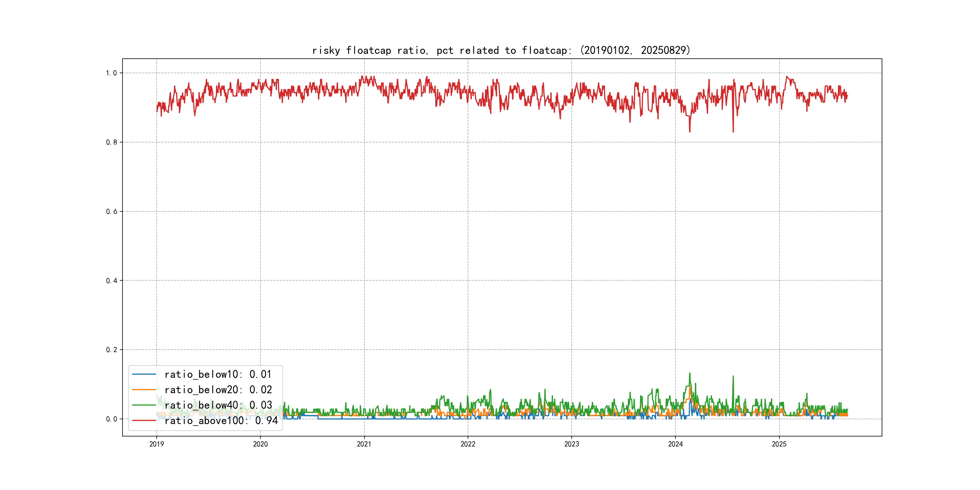Select the 'ratio_below20: 0.02' legend label

pyautogui.click(x=218, y=390)
